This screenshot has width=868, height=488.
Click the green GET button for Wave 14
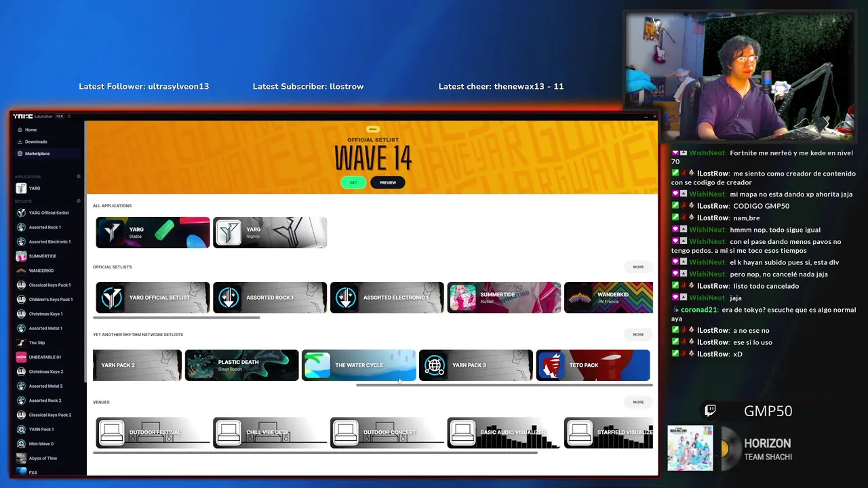coord(353,182)
